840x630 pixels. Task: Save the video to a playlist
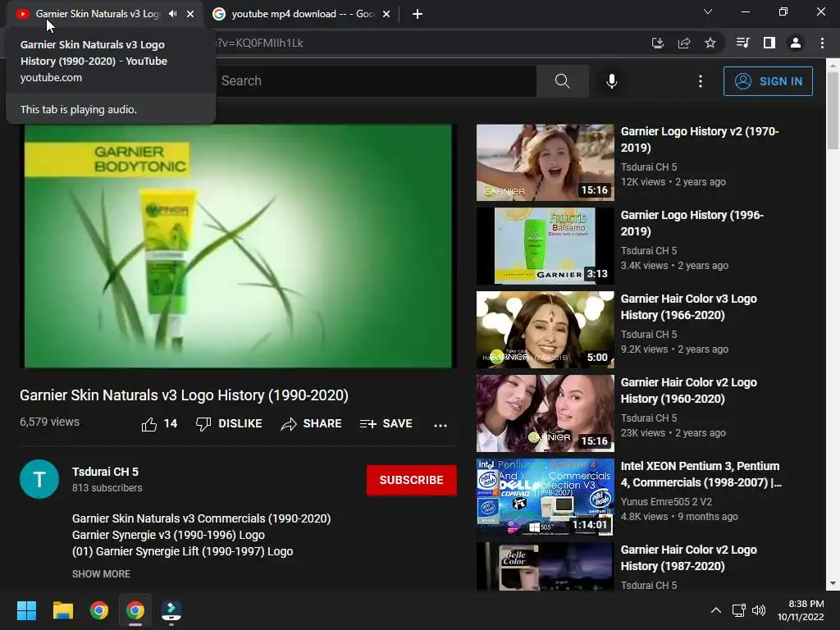pos(386,424)
